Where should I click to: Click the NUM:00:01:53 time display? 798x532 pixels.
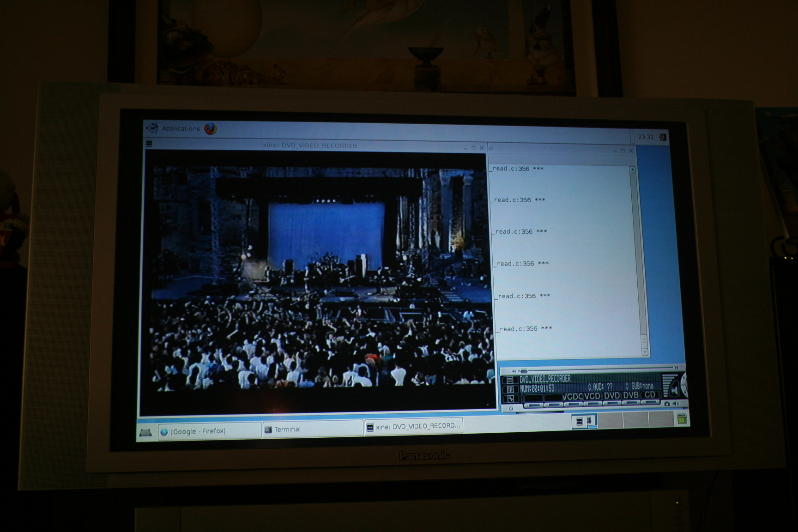coord(537,389)
